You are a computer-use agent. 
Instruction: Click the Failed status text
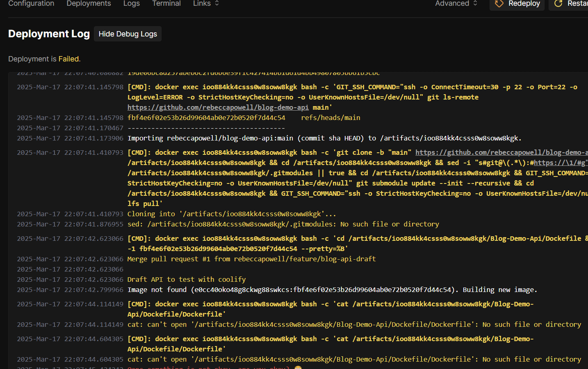pos(68,59)
